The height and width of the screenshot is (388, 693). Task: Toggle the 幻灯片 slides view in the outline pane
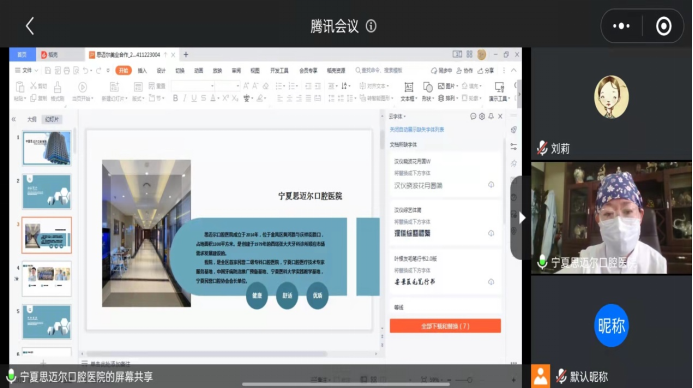coord(52,119)
